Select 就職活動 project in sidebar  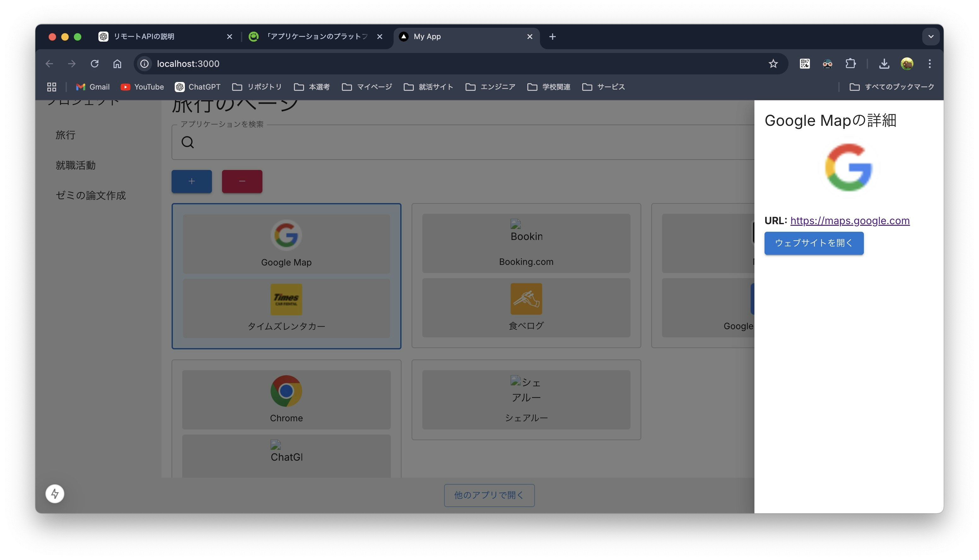[x=75, y=166]
